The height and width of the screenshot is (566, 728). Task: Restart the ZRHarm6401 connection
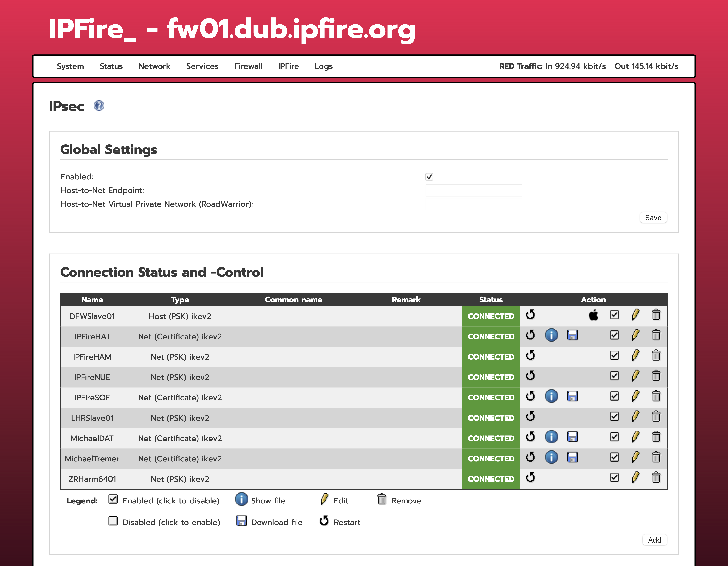click(530, 477)
